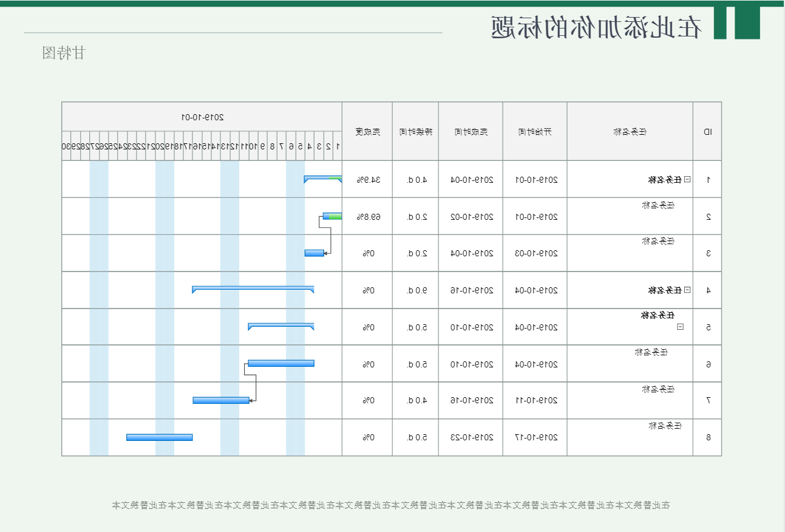Image resolution: width=785 pixels, height=532 pixels.
Task: Click finish date 2019-10-02 in row 2
Action: (471, 217)
